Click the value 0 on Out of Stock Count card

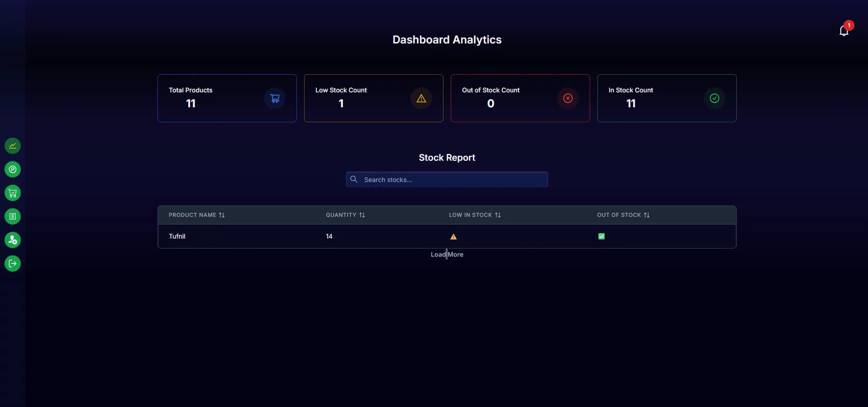coord(491,104)
